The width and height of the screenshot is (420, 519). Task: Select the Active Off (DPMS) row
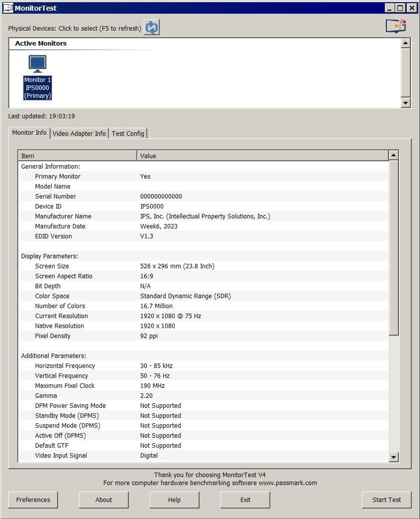click(x=204, y=435)
